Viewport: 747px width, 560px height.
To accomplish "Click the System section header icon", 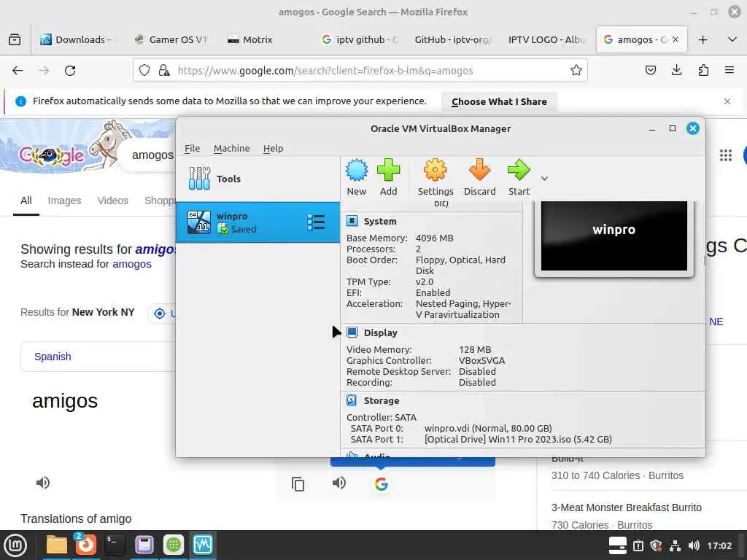I will (x=352, y=221).
